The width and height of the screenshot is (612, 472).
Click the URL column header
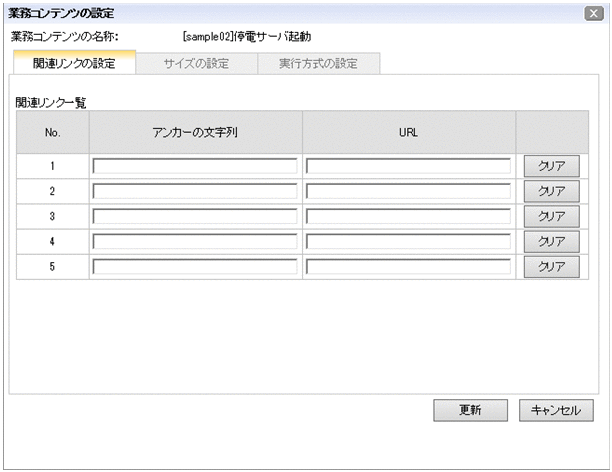pyautogui.click(x=409, y=132)
